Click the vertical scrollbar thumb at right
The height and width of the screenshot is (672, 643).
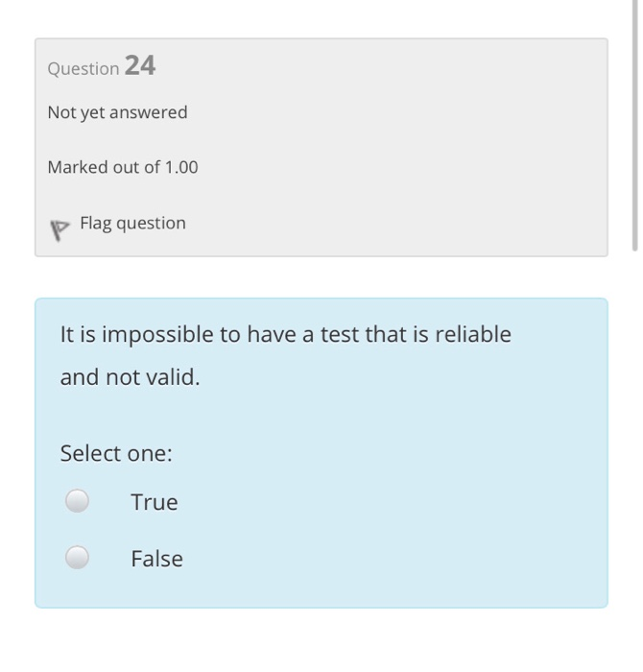635,125
